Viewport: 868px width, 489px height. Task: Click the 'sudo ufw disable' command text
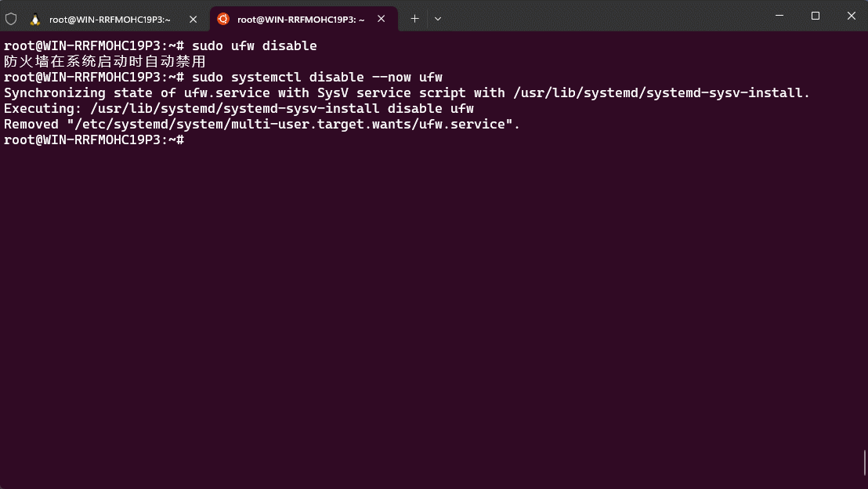254,45
